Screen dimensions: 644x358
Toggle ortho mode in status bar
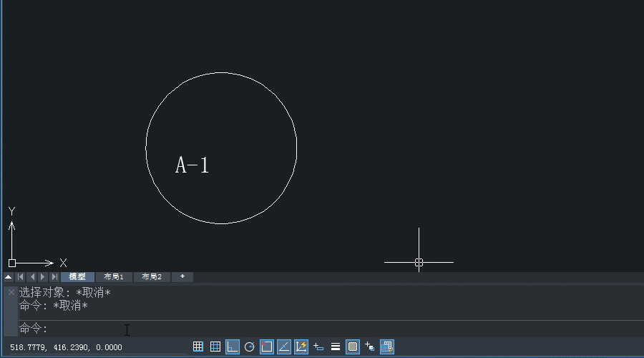(233, 347)
